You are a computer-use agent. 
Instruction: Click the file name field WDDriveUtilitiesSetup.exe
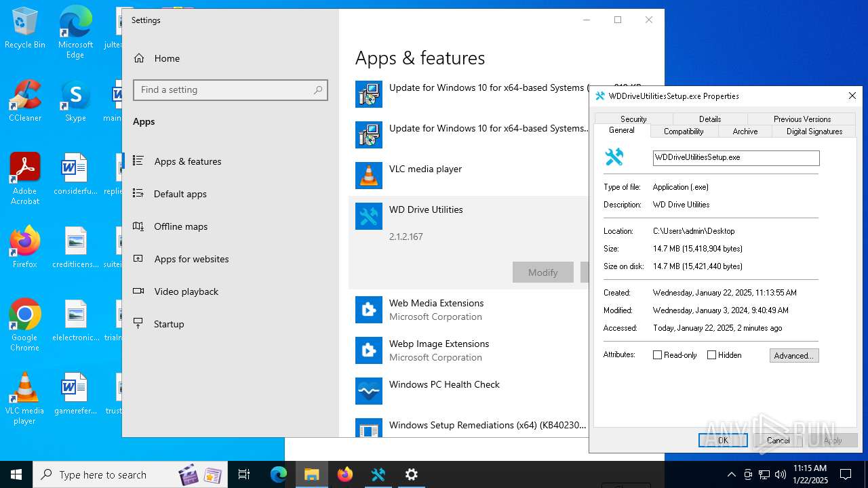(x=736, y=157)
